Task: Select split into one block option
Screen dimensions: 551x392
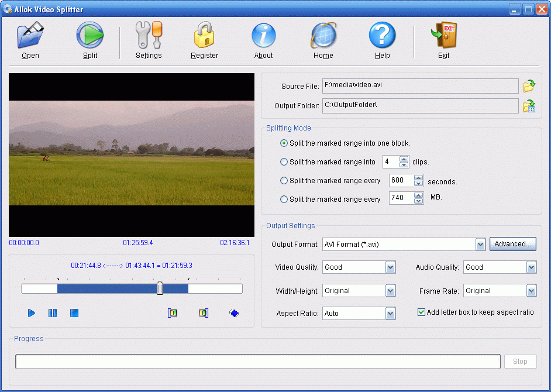Action: 284,143
